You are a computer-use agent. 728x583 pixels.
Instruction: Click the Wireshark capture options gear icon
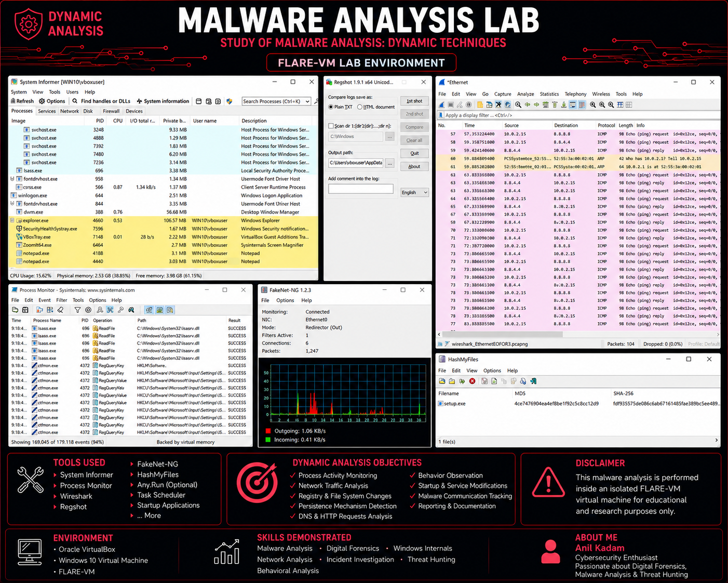pos(469,105)
